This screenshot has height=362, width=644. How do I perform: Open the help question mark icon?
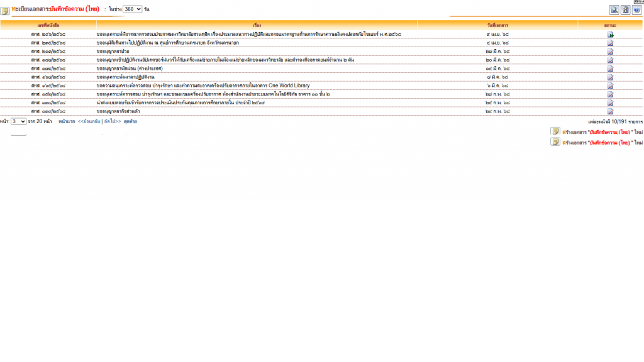[x=636, y=9]
